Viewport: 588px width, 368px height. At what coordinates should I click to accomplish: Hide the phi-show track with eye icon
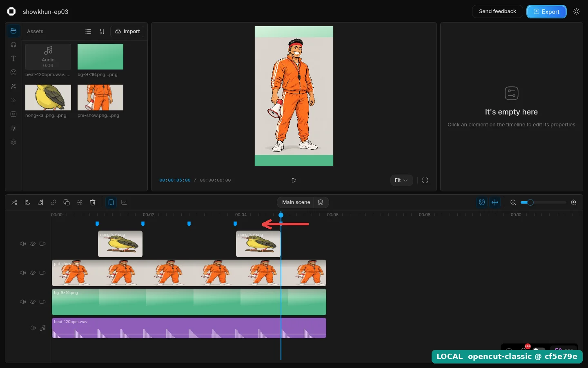(x=33, y=273)
